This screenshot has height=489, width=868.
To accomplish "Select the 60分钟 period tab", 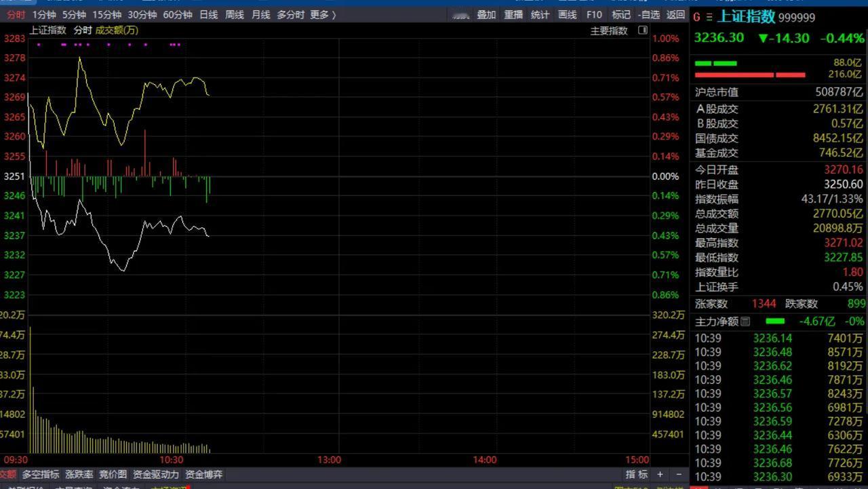I will 177,14.
